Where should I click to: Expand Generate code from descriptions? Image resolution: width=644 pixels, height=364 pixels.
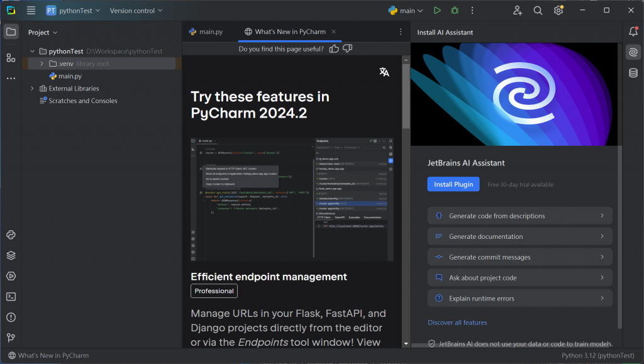click(520, 216)
